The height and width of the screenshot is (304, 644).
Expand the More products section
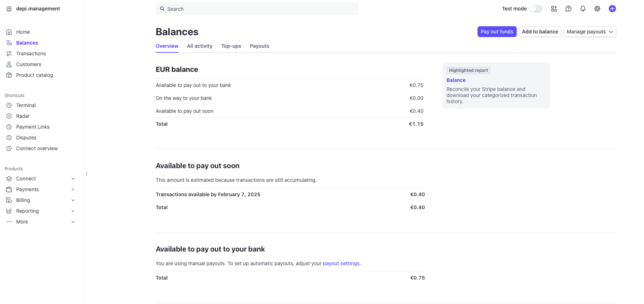coord(73,222)
